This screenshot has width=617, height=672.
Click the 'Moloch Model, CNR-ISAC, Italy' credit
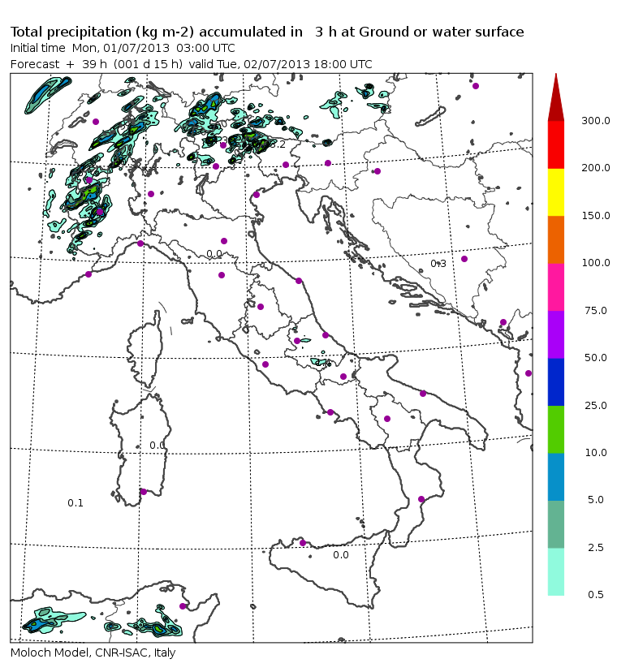click(93, 653)
